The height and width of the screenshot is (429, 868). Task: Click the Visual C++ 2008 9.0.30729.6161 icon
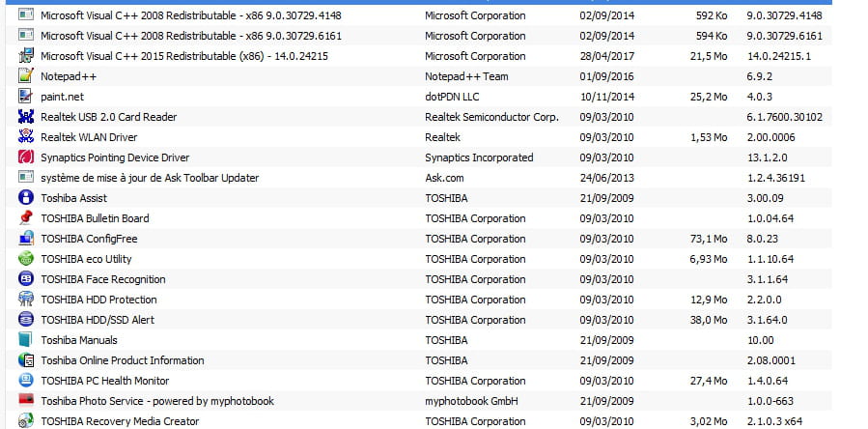25,36
